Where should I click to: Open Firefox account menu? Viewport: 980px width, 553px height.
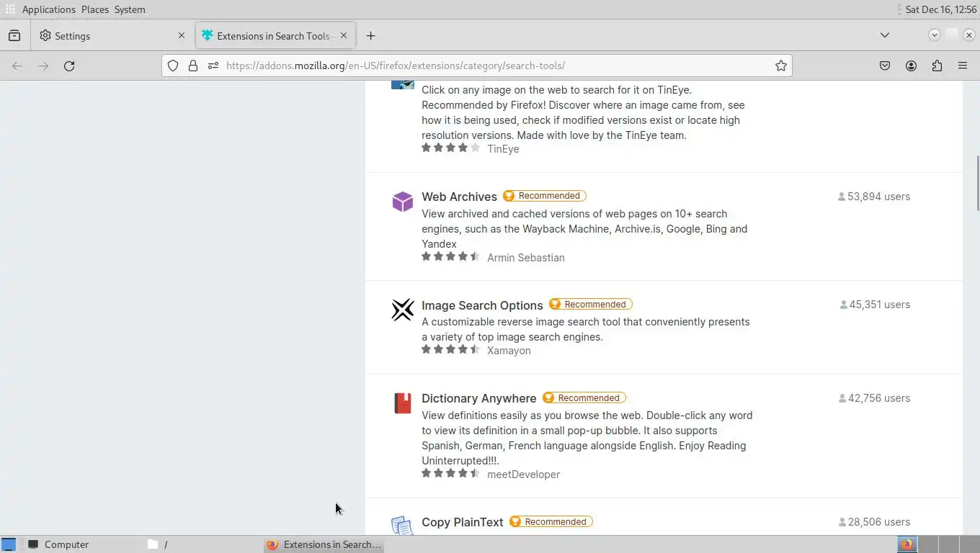[911, 66]
